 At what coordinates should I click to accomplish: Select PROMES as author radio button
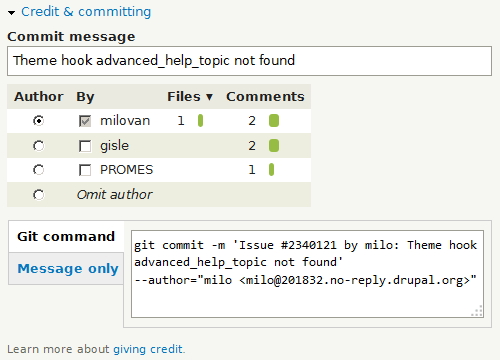(39, 170)
